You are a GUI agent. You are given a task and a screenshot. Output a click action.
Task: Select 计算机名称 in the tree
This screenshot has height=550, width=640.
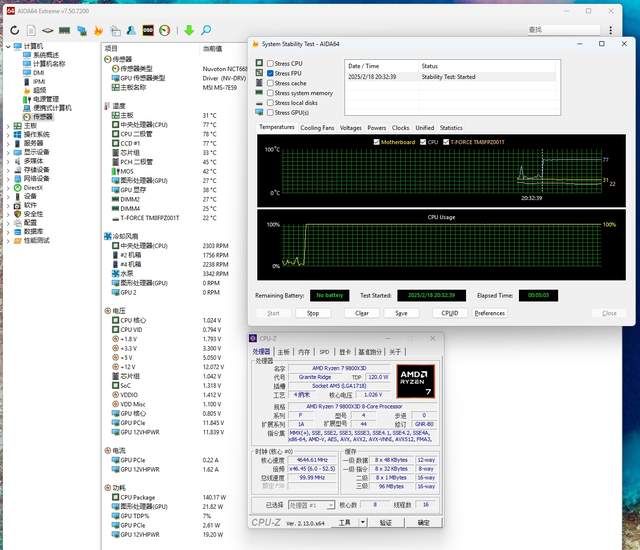[49, 64]
